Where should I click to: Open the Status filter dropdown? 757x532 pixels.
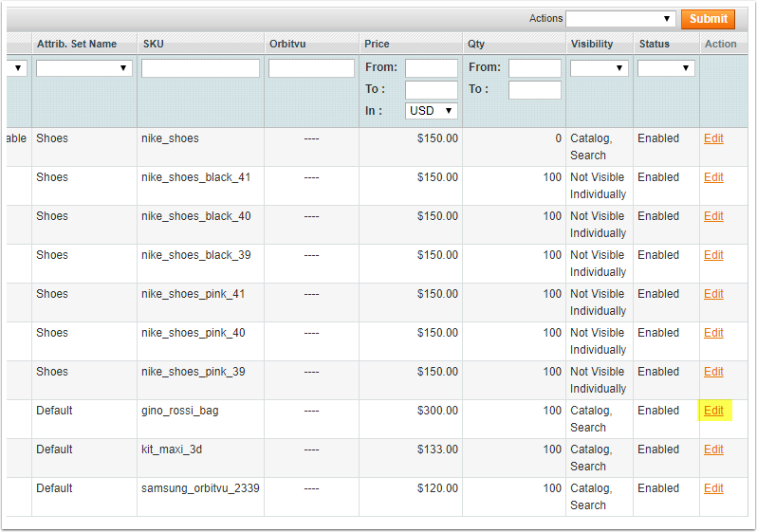pos(666,68)
